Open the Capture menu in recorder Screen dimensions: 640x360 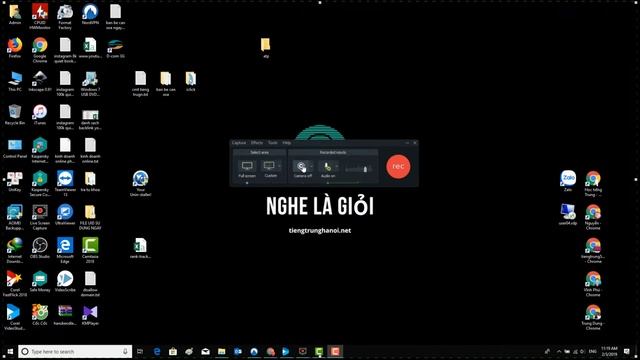coord(239,143)
